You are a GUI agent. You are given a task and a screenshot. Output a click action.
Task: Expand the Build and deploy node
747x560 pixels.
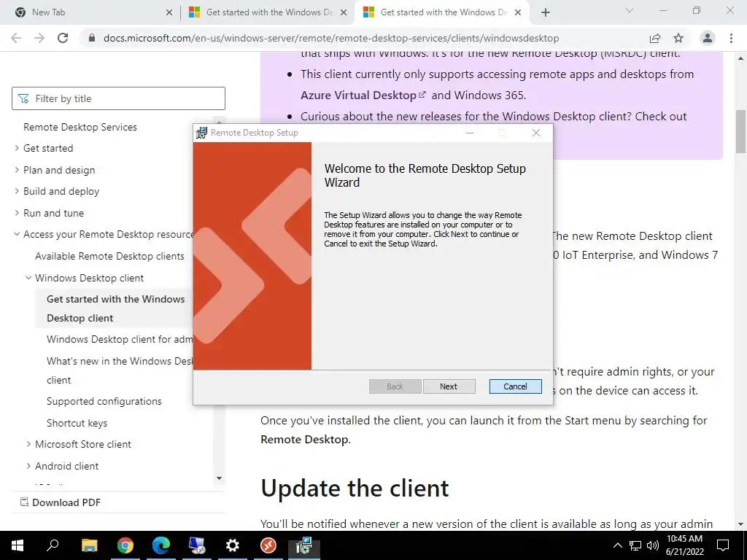coord(17,192)
